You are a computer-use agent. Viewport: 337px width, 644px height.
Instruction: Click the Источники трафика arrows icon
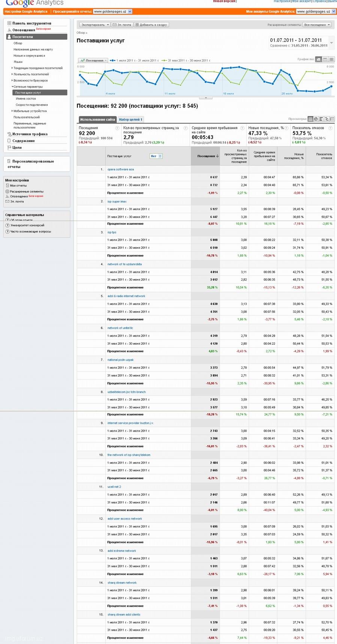click(9, 134)
